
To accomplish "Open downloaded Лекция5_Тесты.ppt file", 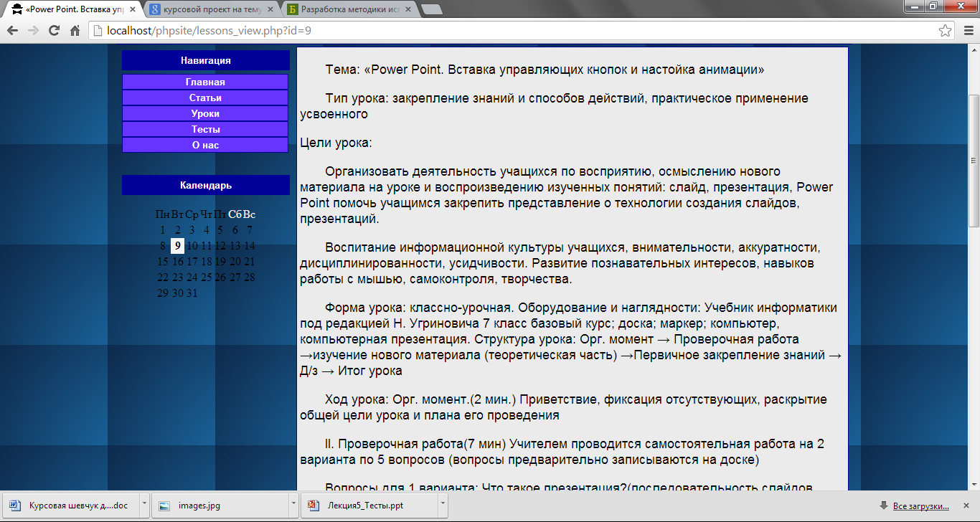I will click(368, 506).
